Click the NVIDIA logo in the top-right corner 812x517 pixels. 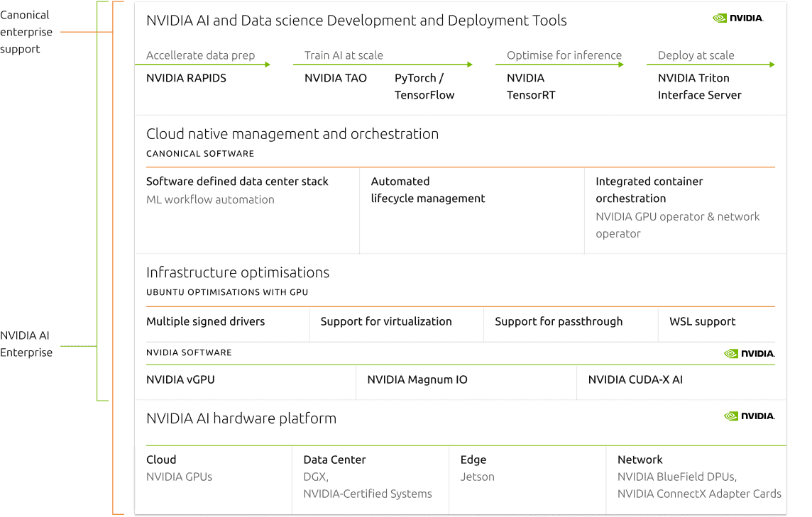738,18
